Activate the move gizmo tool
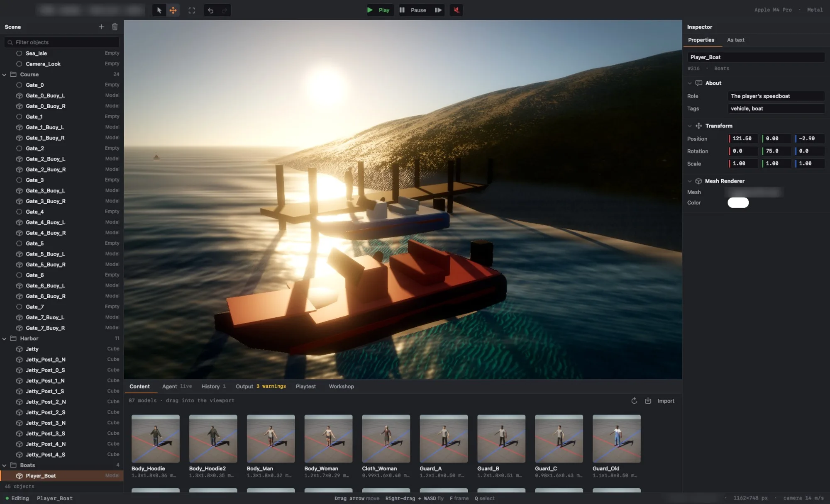The image size is (830, 504). 173,10
